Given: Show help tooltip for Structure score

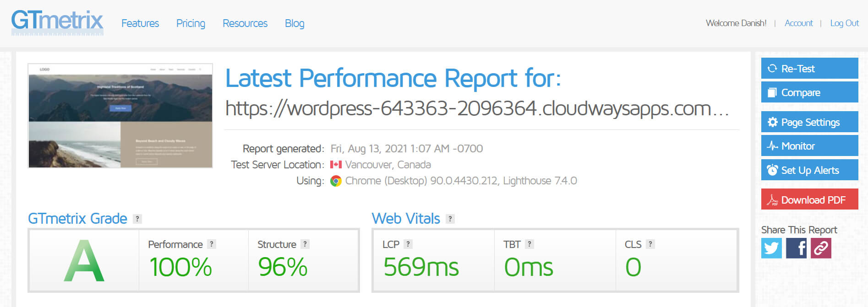Looking at the screenshot, I should point(305,244).
